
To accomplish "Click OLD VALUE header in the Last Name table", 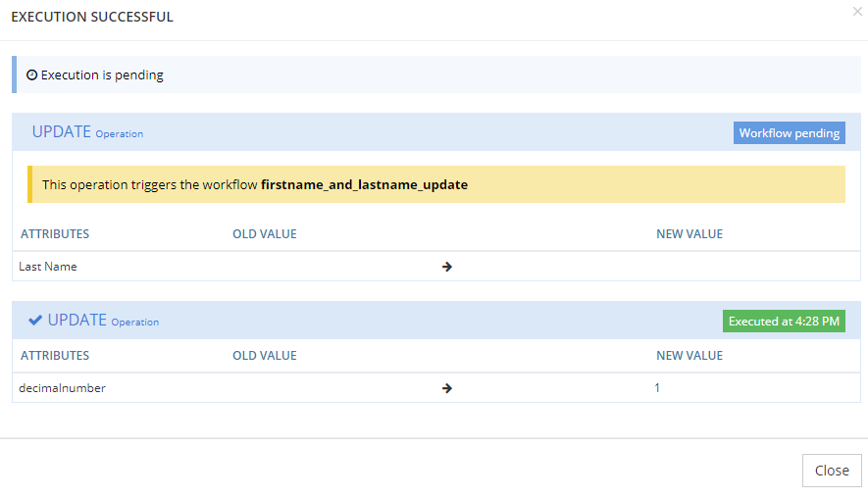I will [x=264, y=234].
